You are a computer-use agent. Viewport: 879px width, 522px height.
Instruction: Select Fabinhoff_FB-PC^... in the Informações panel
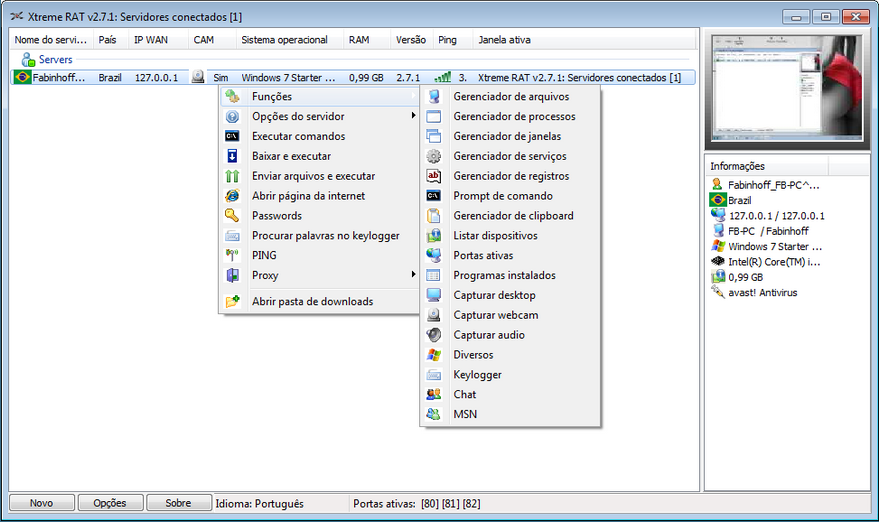[773, 184]
